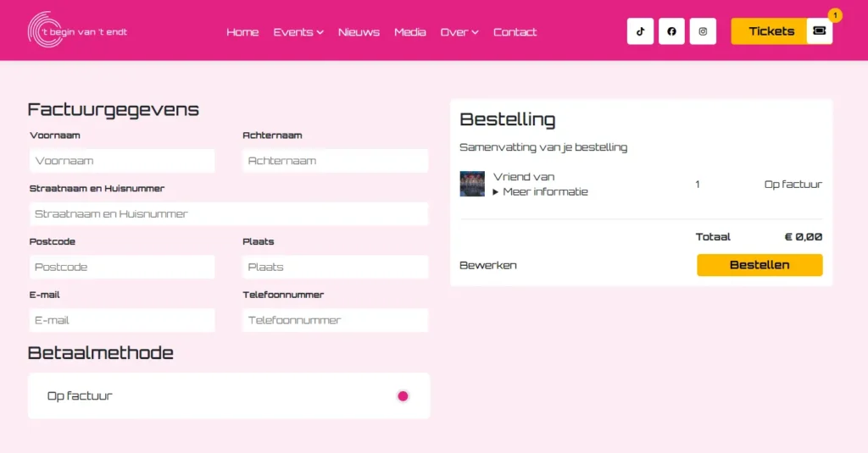This screenshot has height=453, width=868.
Task: Expand Meer informatie disclosure triangle
Action: tap(496, 192)
